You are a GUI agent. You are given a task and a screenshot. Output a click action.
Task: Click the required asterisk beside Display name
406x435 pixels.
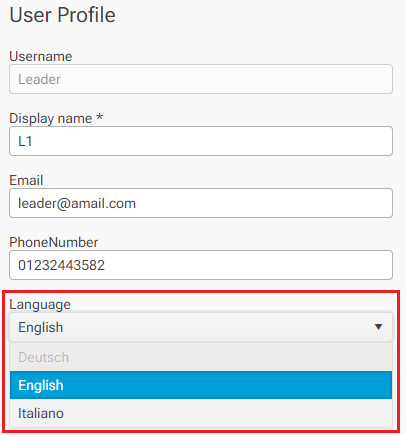point(99,117)
